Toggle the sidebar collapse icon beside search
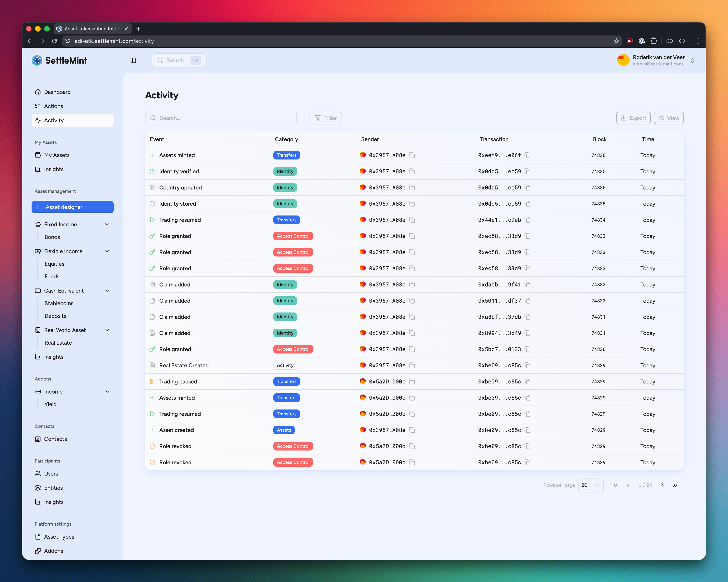This screenshot has height=582, width=728. 133,60
